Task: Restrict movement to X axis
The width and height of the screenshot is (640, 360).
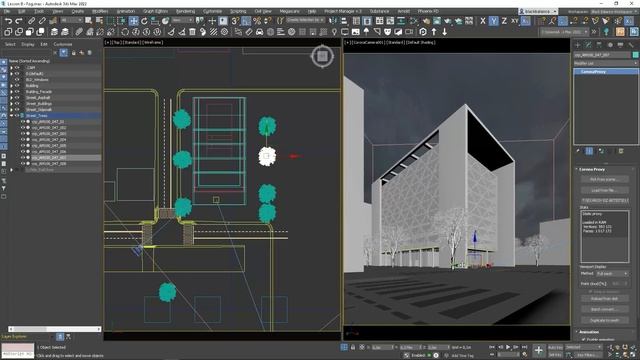Action: click(x=482, y=21)
